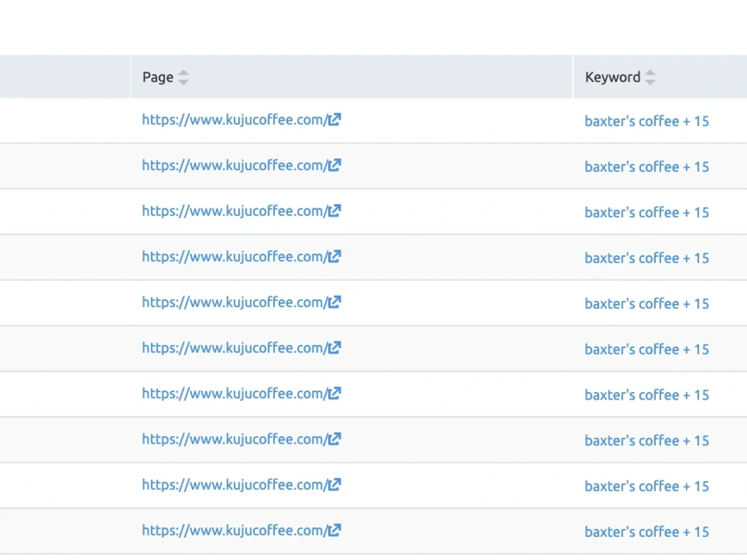The height and width of the screenshot is (560, 747).
Task: Click kujucoffee.com URL in first row
Action: coord(235,120)
